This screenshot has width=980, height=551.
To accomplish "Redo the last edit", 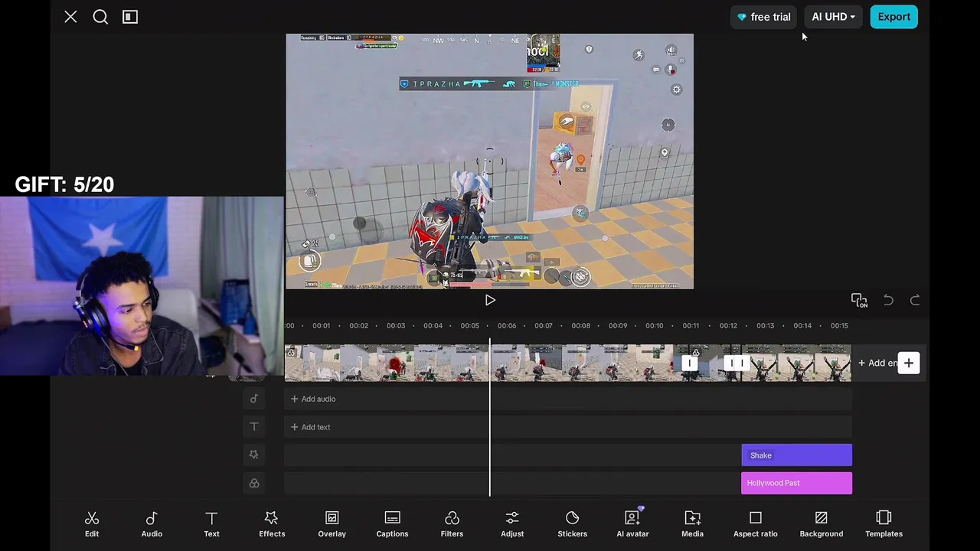I will (915, 300).
